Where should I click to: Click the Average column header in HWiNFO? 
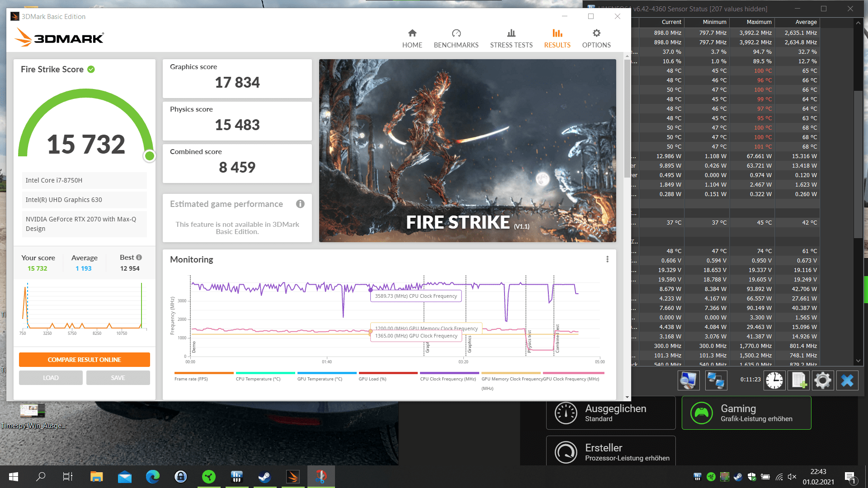[797, 22]
